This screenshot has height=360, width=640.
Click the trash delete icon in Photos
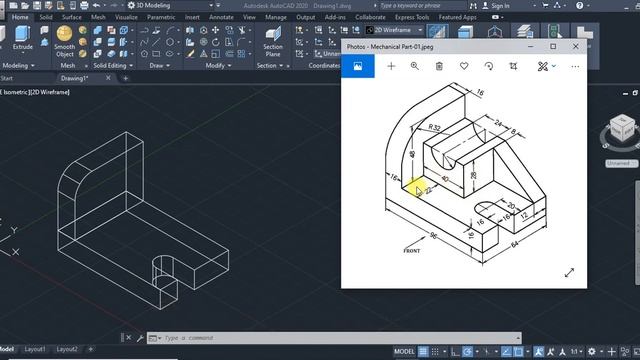[439, 66]
